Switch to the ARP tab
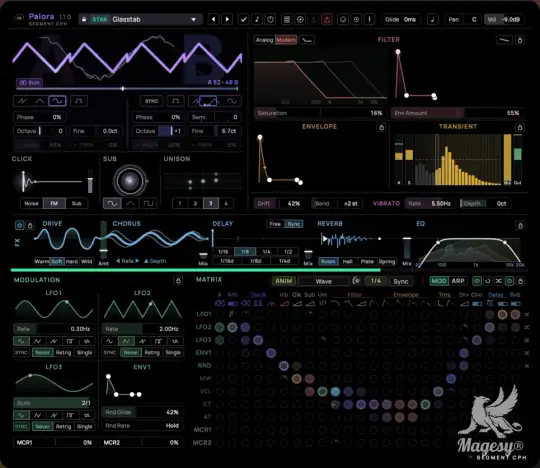The image size is (540, 468). pos(458,281)
